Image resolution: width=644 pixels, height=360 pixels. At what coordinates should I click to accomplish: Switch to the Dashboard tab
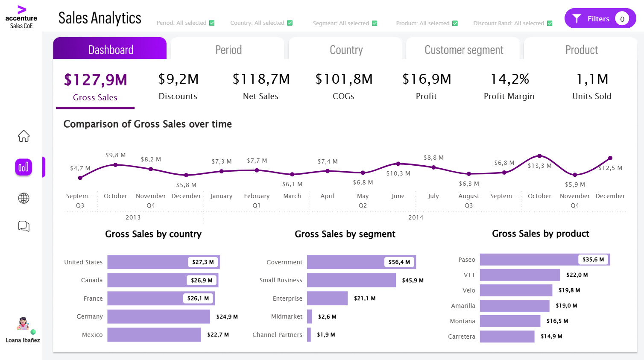tap(110, 48)
